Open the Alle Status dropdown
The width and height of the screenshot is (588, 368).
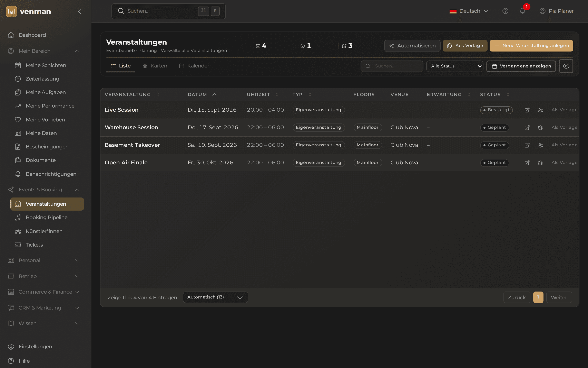tap(455, 66)
